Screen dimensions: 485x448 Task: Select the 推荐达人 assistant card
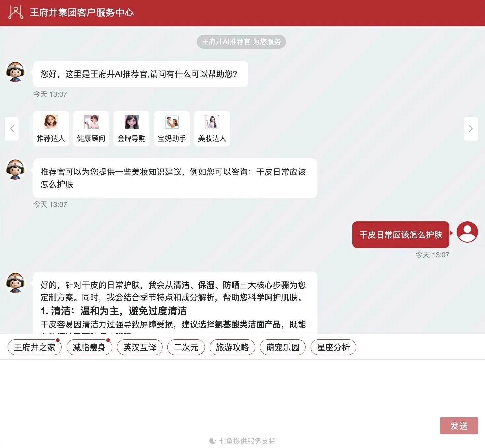pos(51,129)
